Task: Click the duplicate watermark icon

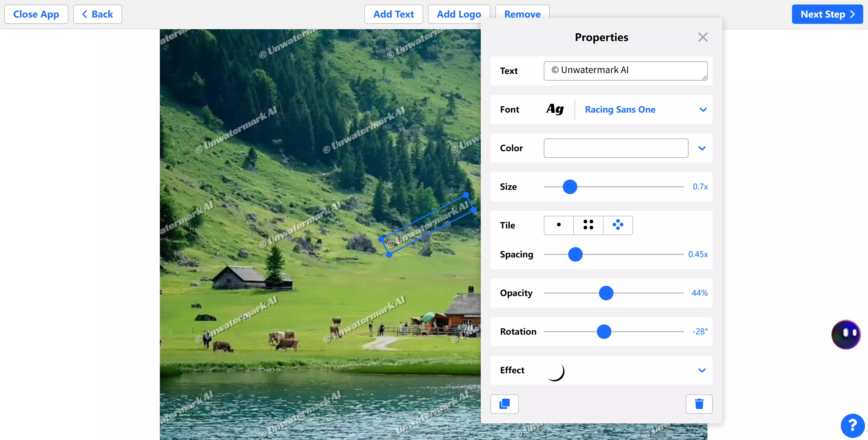Action: (x=504, y=403)
